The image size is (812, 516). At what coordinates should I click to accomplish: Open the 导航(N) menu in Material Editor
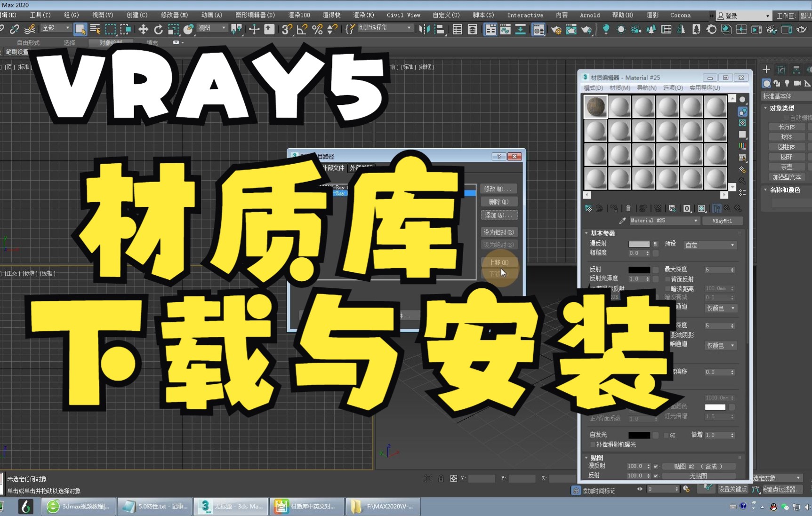tap(646, 87)
